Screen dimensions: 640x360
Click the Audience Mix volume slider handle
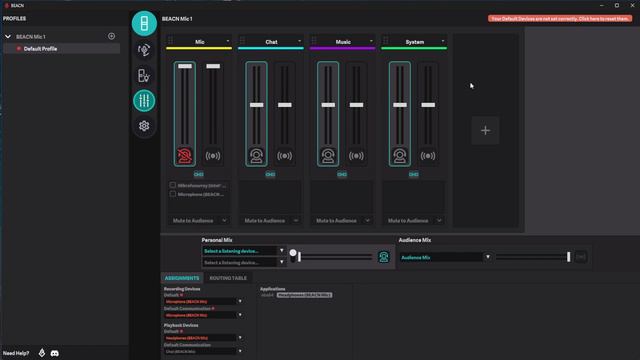(569, 257)
